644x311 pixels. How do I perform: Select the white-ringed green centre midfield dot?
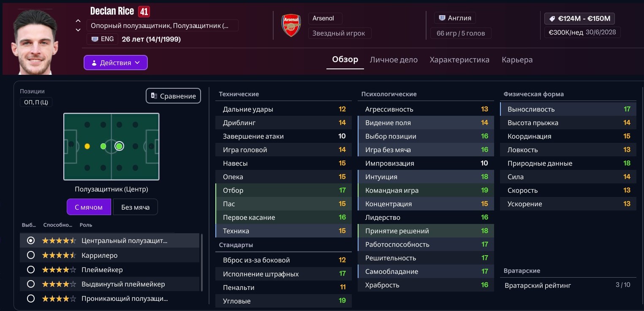[x=119, y=146]
